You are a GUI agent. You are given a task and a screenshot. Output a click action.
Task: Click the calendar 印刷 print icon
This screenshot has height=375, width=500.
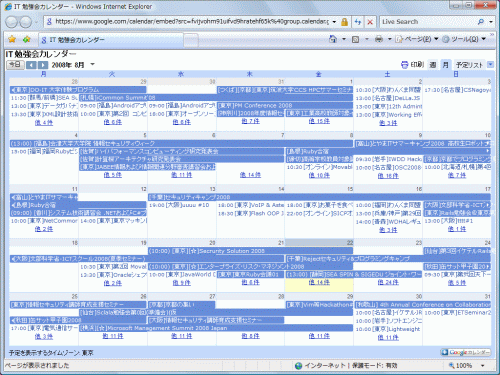404,65
